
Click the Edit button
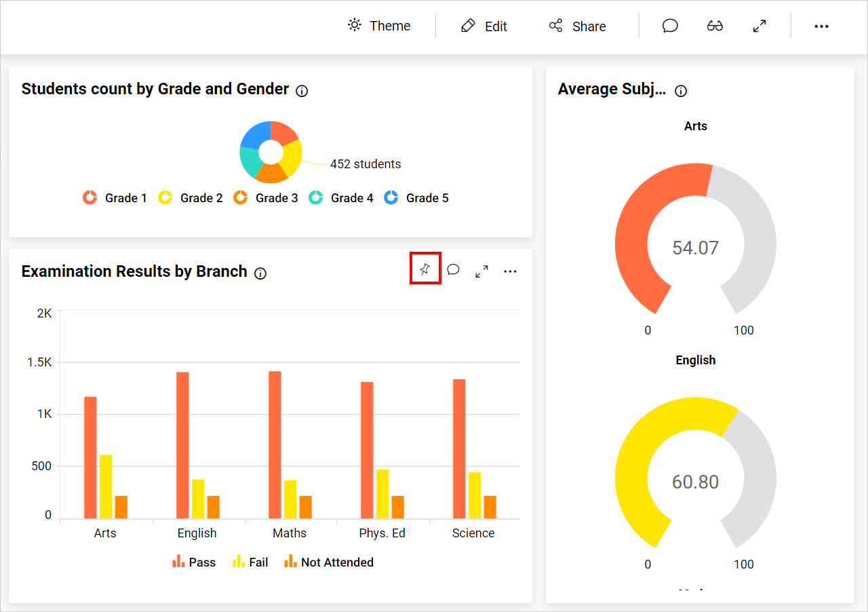484,26
